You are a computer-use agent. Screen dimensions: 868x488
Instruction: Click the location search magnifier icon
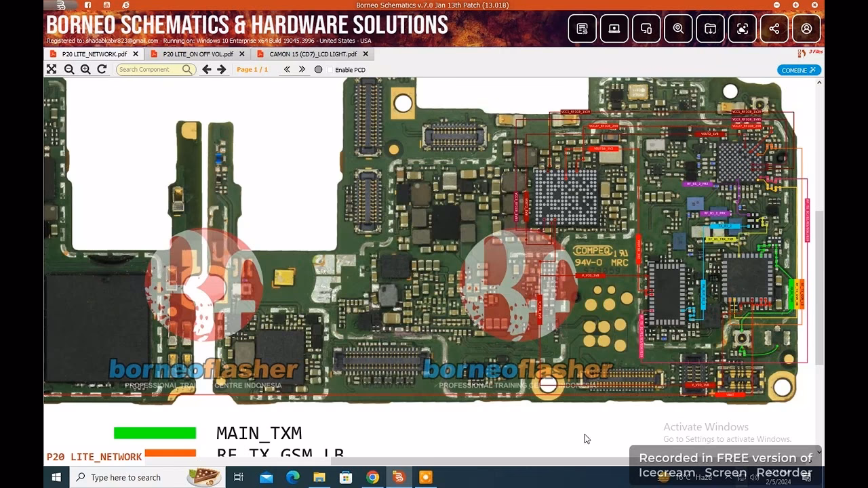tap(678, 28)
